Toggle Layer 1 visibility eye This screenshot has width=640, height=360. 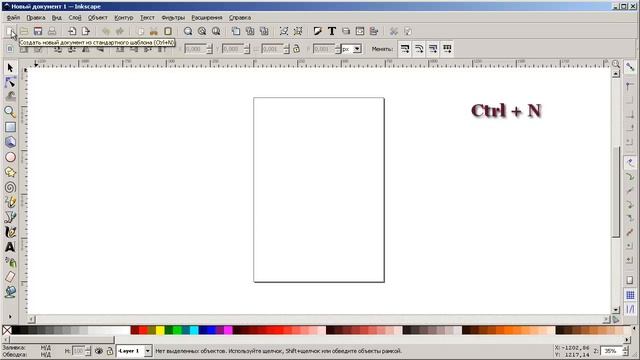[x=99, y=351]
